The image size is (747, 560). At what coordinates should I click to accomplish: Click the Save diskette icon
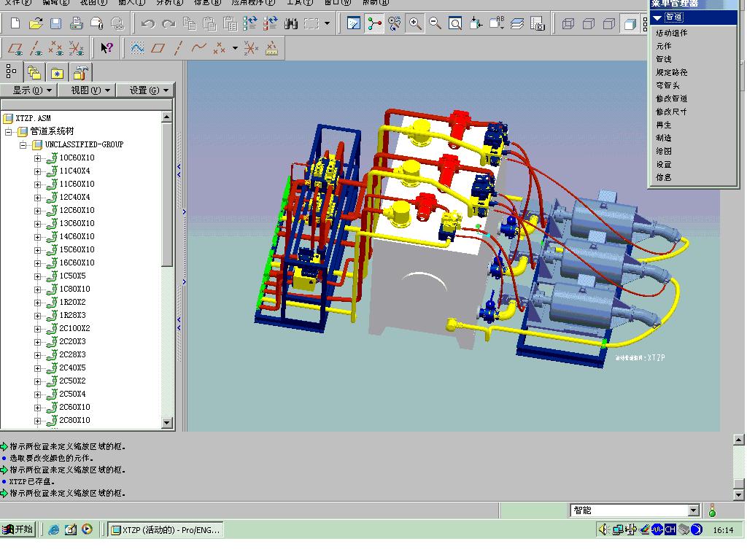point(55,24)
